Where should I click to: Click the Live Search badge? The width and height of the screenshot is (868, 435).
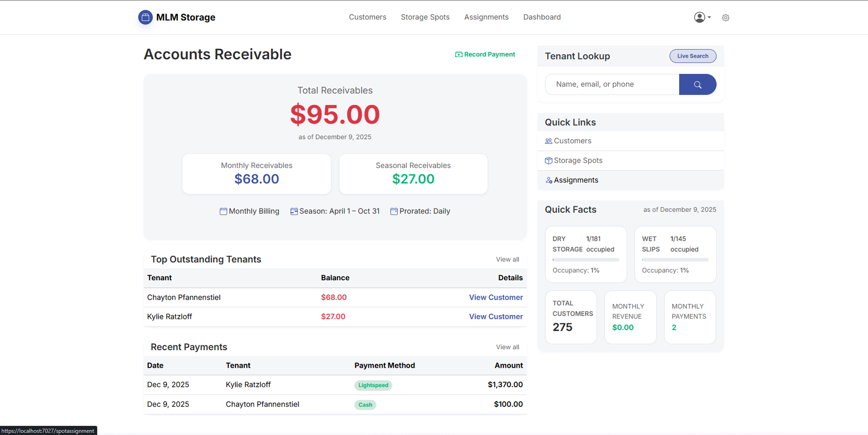pos(693,56)
